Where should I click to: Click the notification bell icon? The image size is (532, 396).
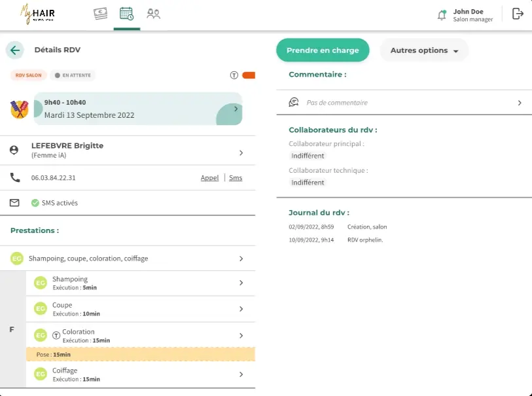442,14
